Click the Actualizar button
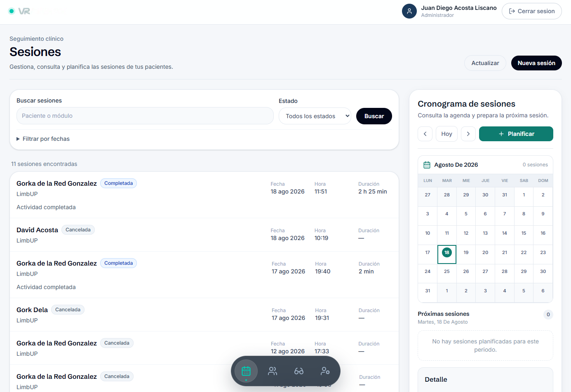This screenshot has width=571, height=392. (x=485, y=63)
